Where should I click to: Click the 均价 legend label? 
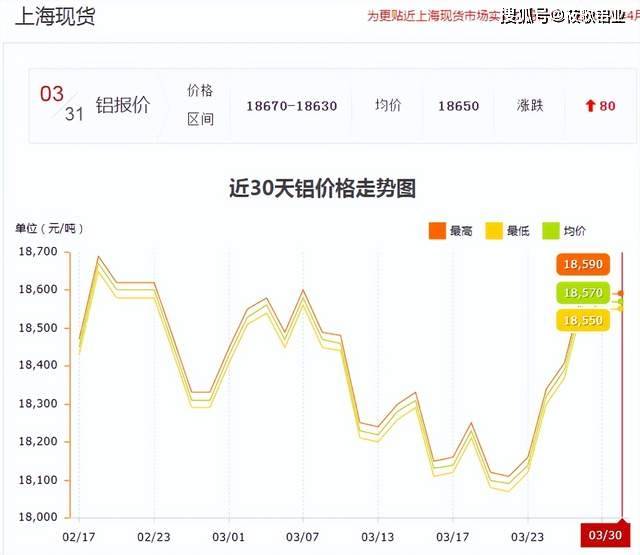[575, 231]
